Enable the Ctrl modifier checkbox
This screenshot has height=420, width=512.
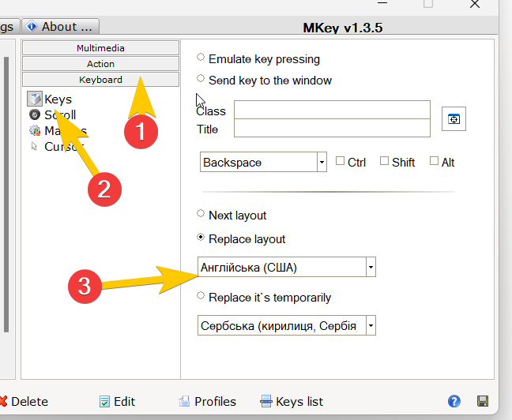(x=340, y=161)
